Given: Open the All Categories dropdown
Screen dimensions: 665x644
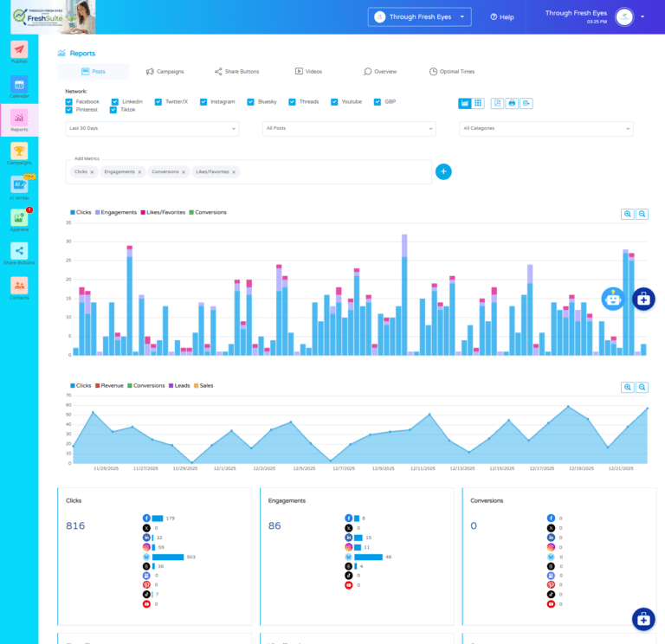Looking at the screenshot, I should pos(546,128).
